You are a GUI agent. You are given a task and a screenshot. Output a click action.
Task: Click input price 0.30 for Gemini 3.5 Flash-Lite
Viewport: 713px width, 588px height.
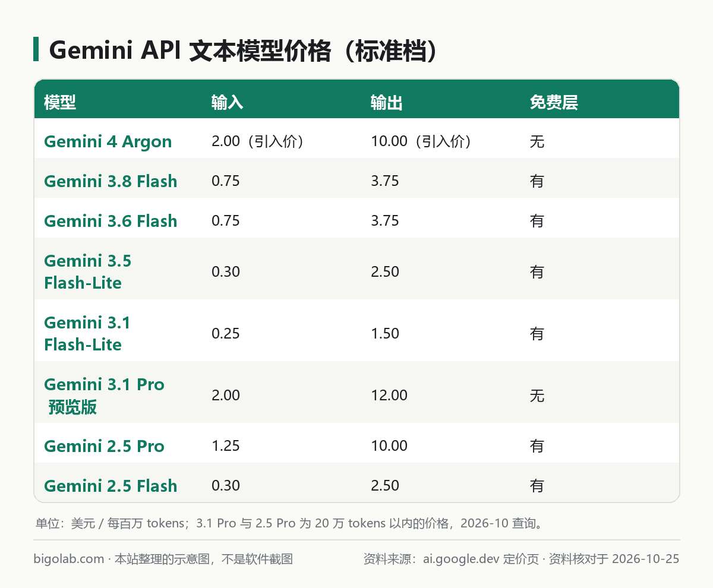tap(226, 271)
